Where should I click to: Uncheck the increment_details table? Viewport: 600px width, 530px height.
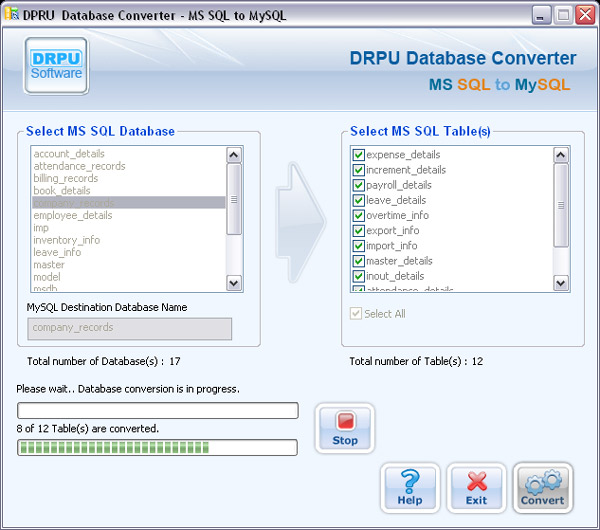(x=358, y=170)
